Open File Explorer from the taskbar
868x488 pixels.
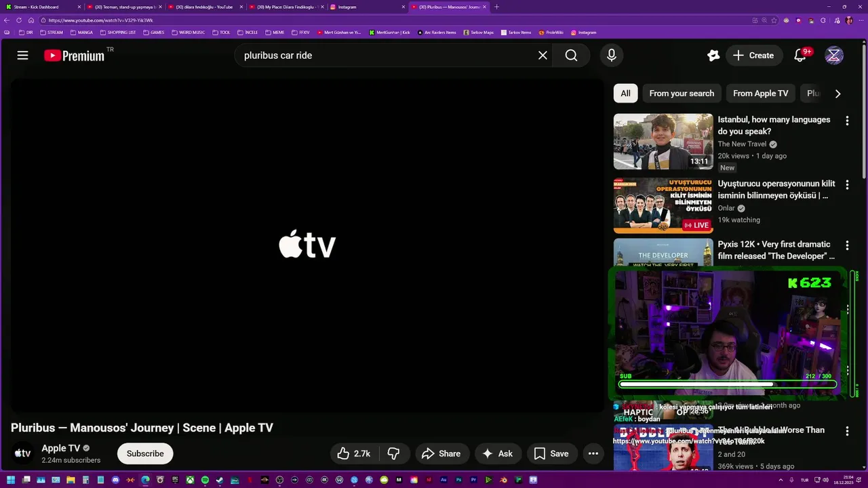pos(71,481)
